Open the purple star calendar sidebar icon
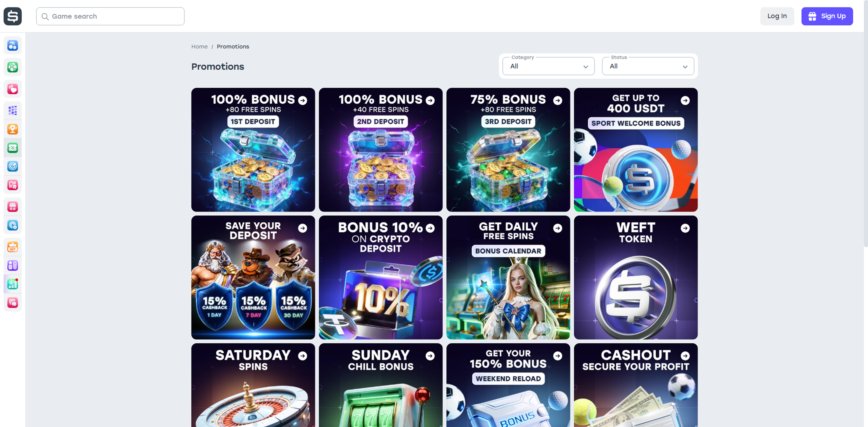This screenshot has height=427, width=868. (12, 265)
